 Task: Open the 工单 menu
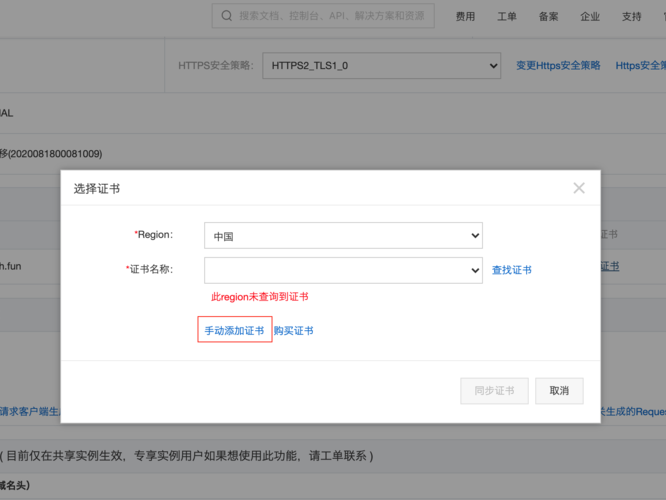click(x=507, y=17)
